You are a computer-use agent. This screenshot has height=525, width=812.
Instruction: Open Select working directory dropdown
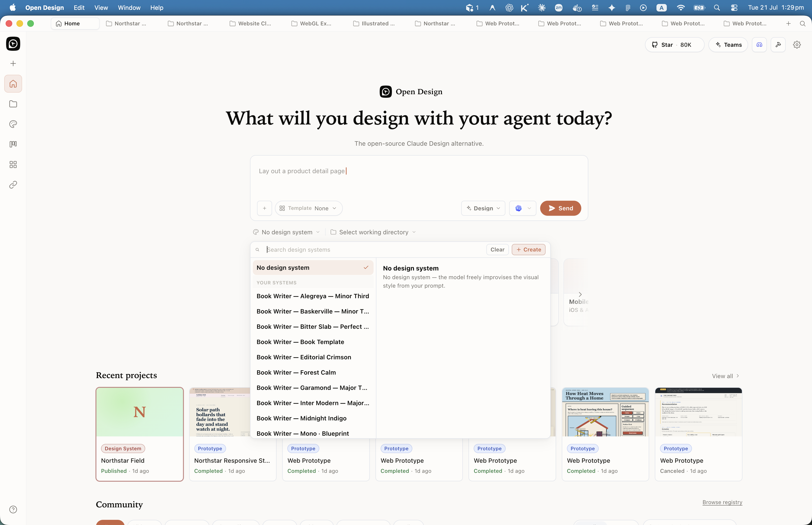click(x=373, y=232)
